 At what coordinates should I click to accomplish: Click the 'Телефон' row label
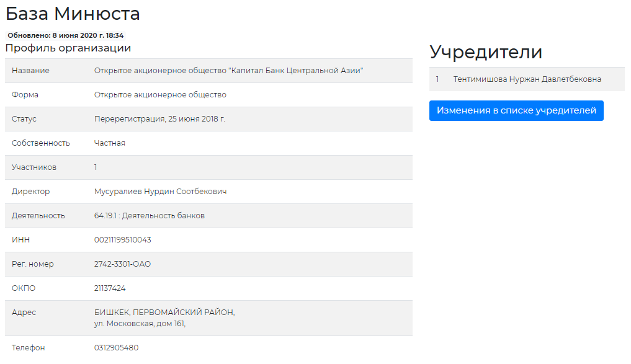(x=28, y=348)
